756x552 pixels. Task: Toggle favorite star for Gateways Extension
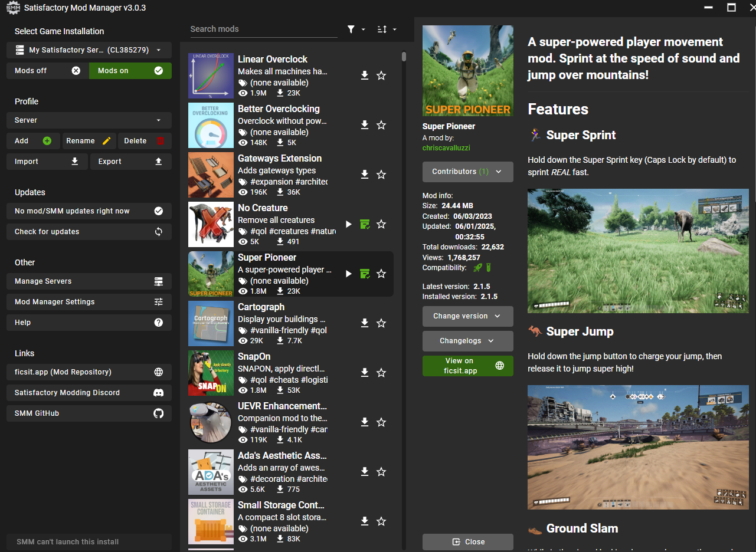tap(381, 175)
